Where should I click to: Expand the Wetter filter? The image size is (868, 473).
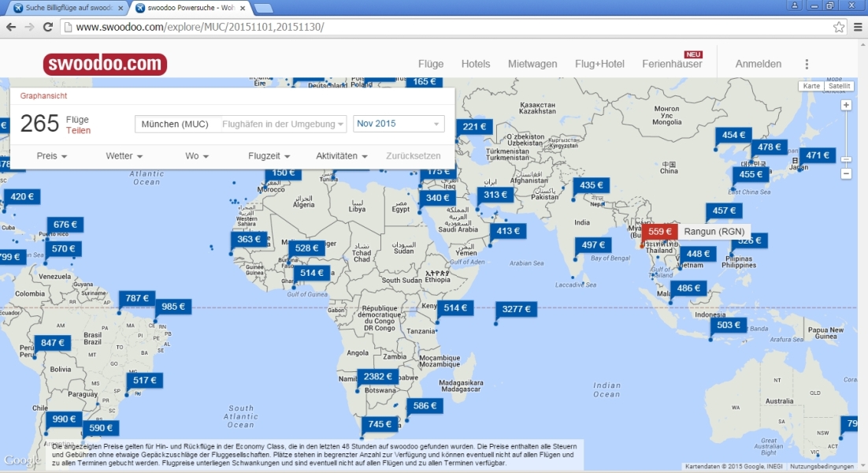124,156
